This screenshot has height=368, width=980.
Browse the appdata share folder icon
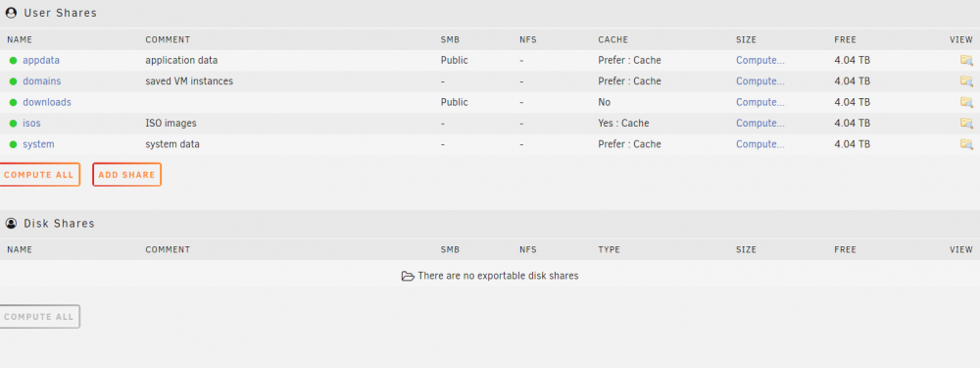(x=966, y=61)
